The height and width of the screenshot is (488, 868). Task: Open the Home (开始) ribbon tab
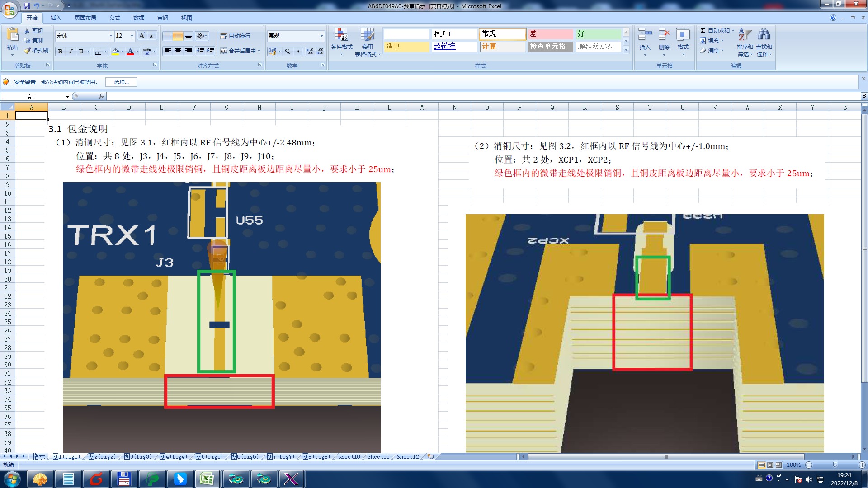click(32, 18)
